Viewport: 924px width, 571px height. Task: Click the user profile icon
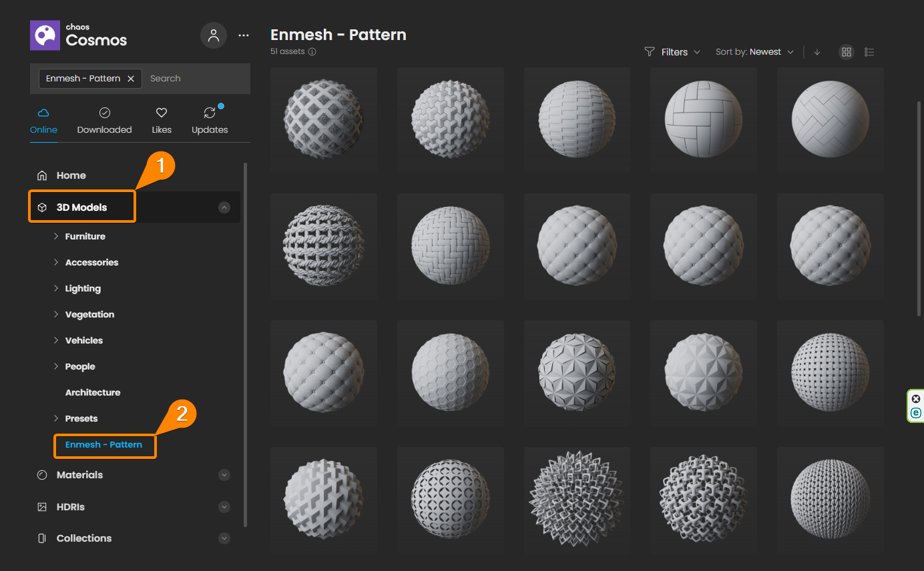pos(214,35)
